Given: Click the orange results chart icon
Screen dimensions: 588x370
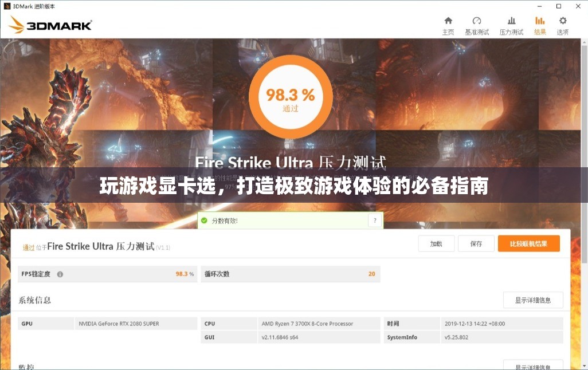Looking at the screenshot, I should [540, 21].
